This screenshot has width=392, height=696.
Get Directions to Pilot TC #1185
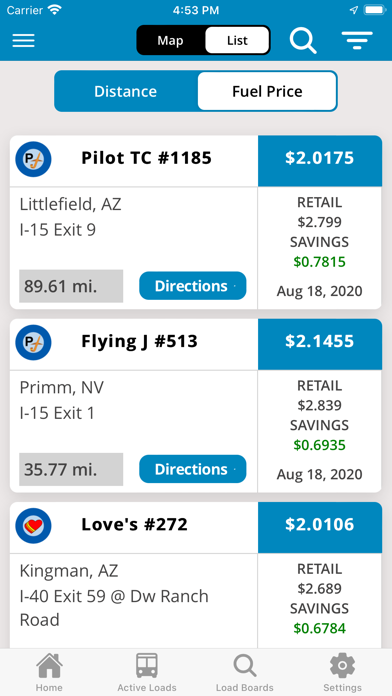tap(193, 286)
